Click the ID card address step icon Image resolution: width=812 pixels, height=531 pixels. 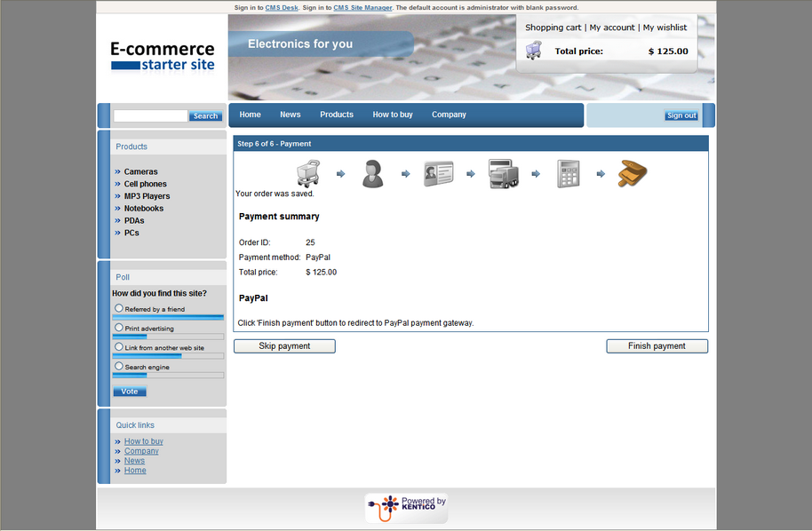(438, 173)
